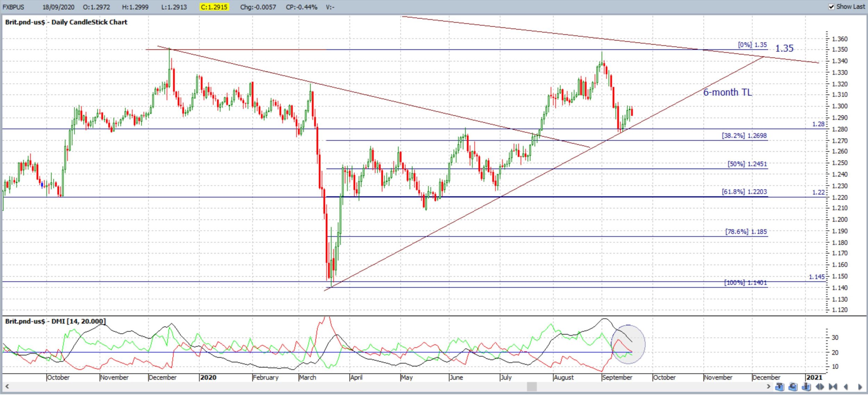
Task: Click the [38.2%] 1.2698 Fibonacci label
Action: click(744, 135)
